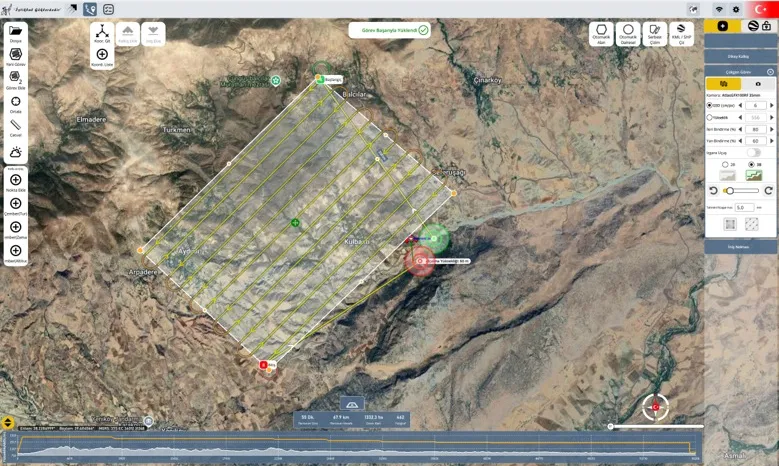
Task: Open the Dikey Kalkış section
Action: tap(740, 56)
